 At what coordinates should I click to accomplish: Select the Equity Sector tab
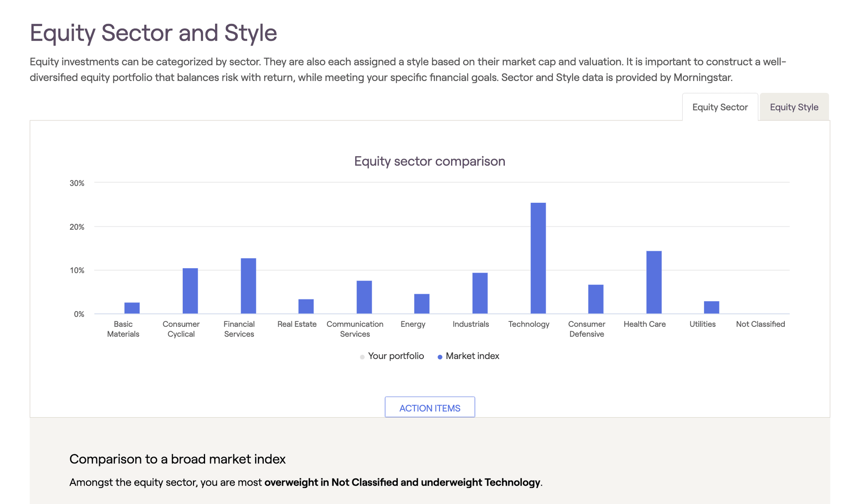719,107
